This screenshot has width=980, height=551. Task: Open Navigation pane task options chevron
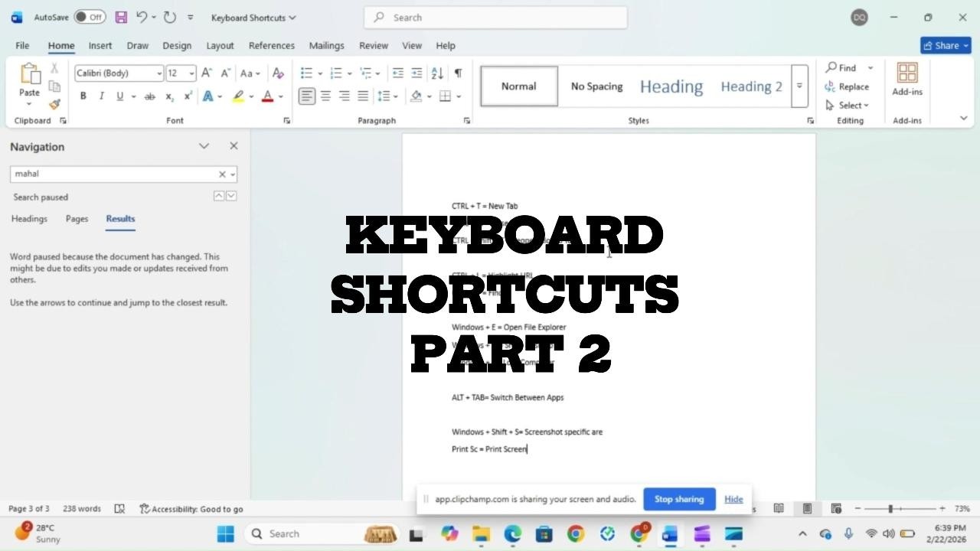(x=204, y=146)
